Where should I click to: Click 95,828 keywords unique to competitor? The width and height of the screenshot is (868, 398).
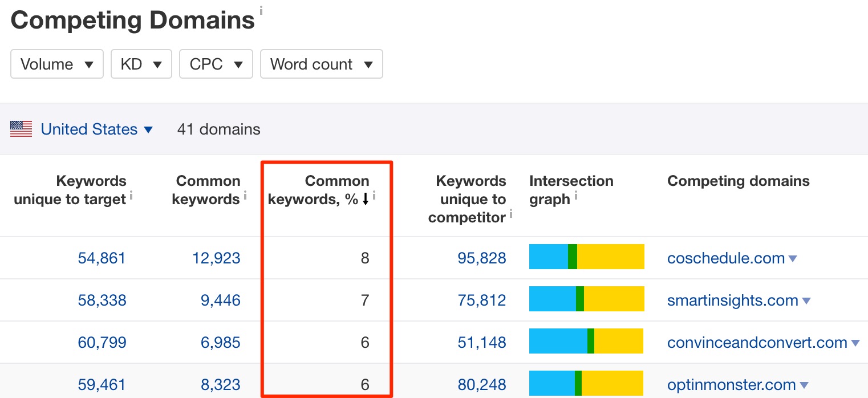click(x=482, y=258)
